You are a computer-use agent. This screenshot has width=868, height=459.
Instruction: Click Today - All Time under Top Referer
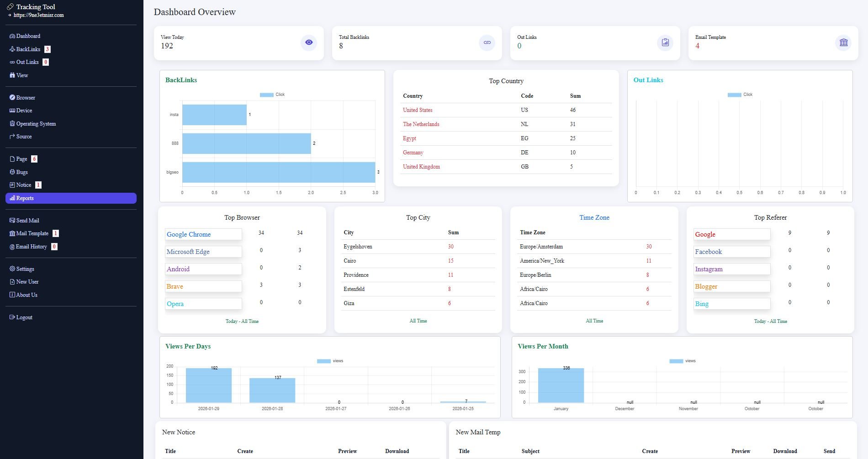point(771,322)
